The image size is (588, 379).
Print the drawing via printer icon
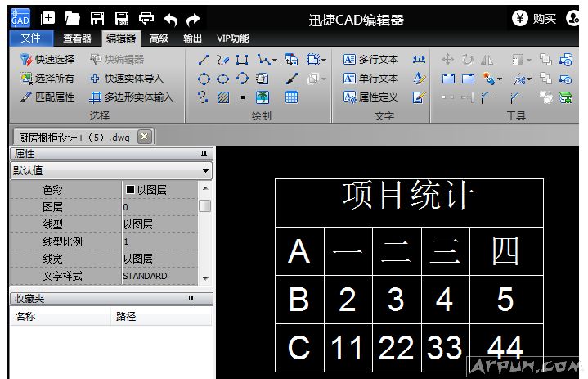click(146, 18)
